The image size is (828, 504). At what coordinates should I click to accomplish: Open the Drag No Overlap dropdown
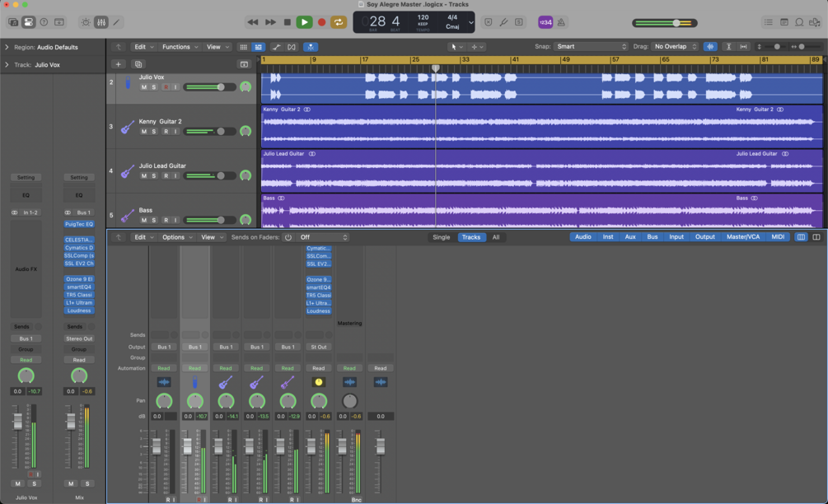pyautogui.click(x=674, y=46)
